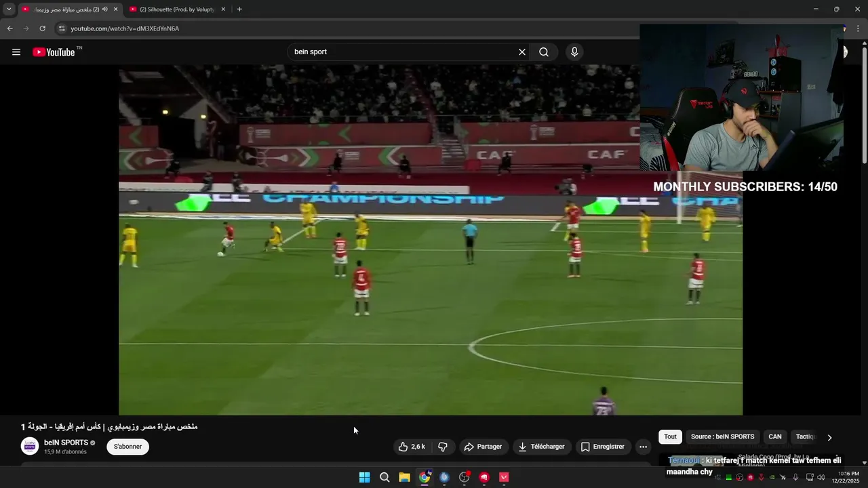Click the 15,9 M d'abonnés subscriber count
868x488 pixels.
[65, 452]
